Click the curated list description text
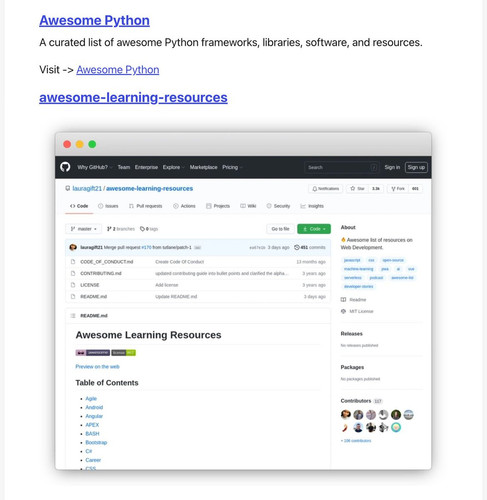 point(231,42)
